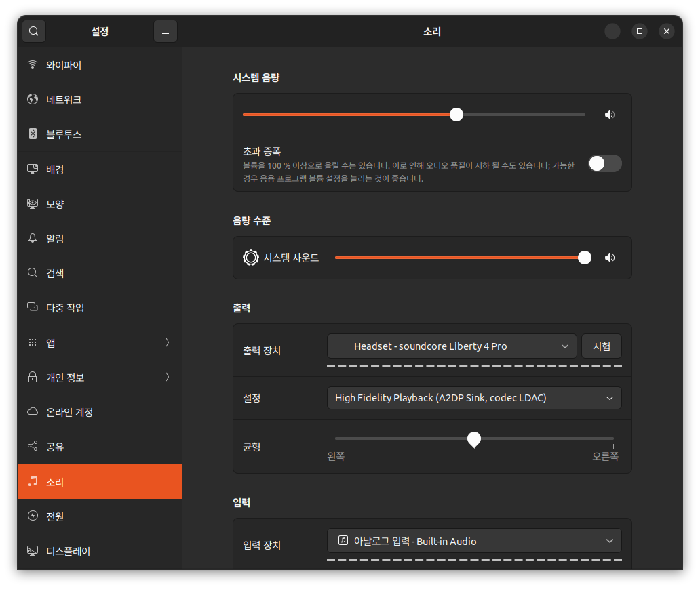Viewport: 700px width, 589px height.
Task: Click the Bluetooth icon beside 블루투스
Action: click(33, 134)
